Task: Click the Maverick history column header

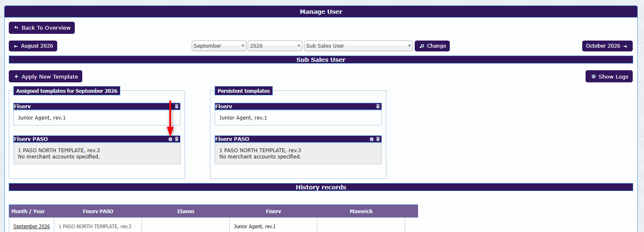Action: (x=361, y=212)
